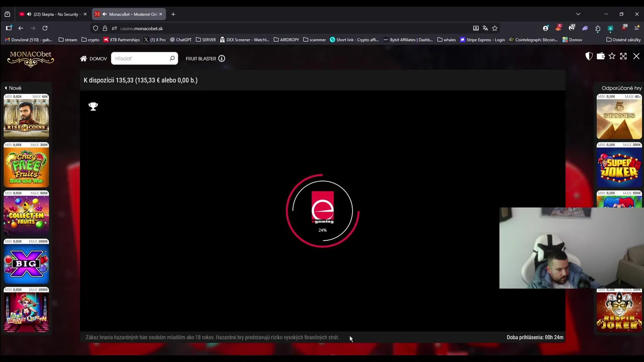Open the SERVER bookmarks folder

(x=205, y=40)
